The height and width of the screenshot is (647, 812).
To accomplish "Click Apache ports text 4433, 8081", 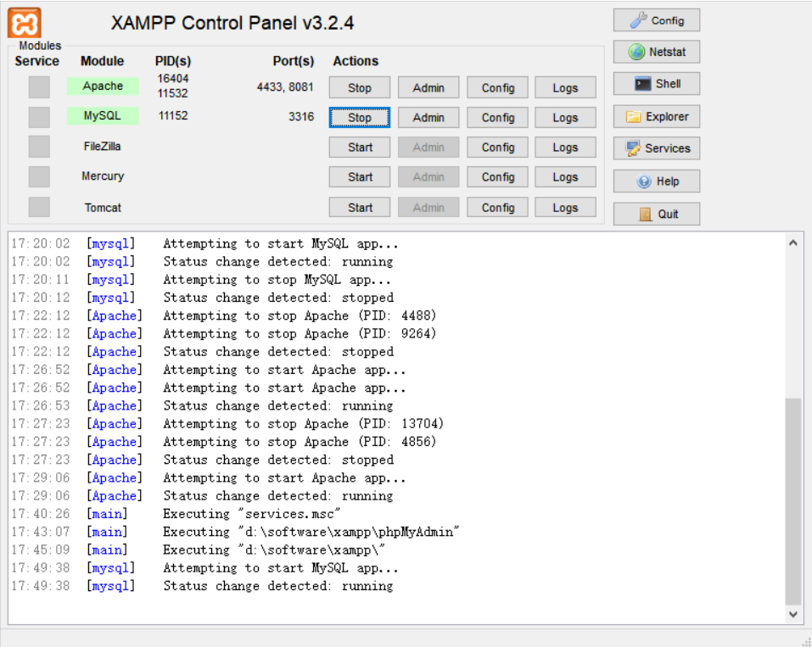I will (285, 87).
